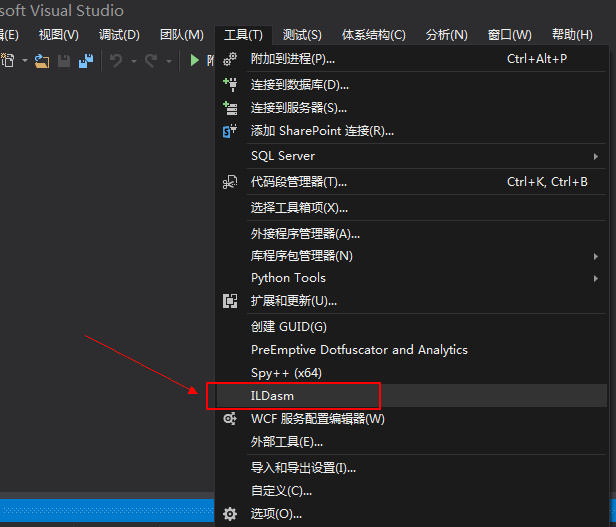This screenshot has width=616, height=527.
Task: Choose the Python Tools menu entry
Action: pos(411,278)
